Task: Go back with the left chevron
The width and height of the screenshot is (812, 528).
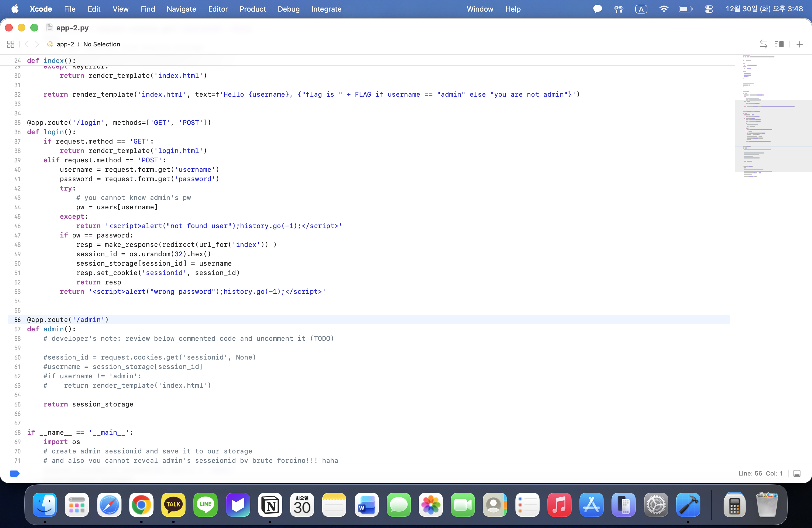Action: point(27,44)
